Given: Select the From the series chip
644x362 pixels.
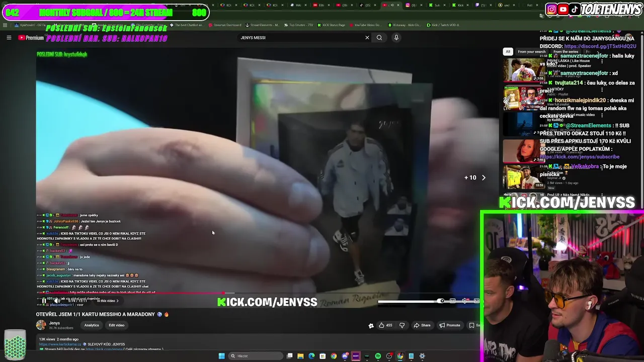Looking at the screenshot, I should [566, 51].
